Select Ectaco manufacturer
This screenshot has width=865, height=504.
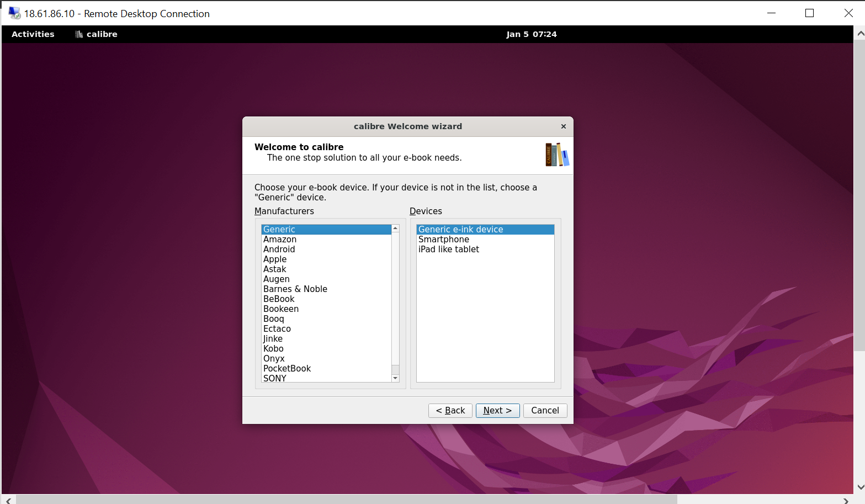326,329
